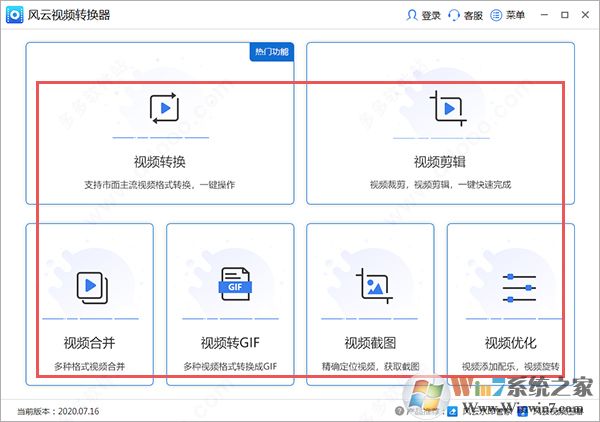Click the 登录 login button
Image resolution: width=600 pixels, height=422 pixels.
pos(423,15)
